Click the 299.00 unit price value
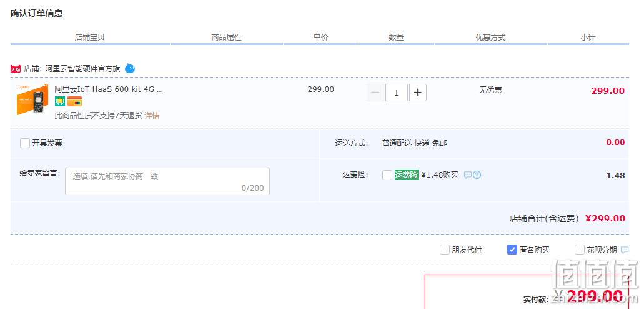Viewport: 644px width, 309px height. coord(321,89)
